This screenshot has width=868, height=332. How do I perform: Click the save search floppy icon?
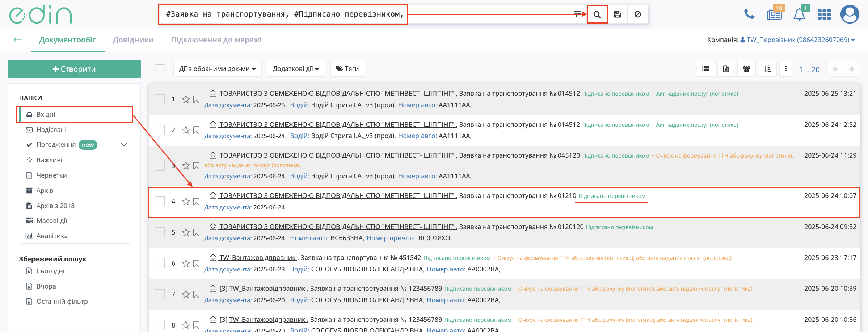pyautogui.click(x=618, y=14)
